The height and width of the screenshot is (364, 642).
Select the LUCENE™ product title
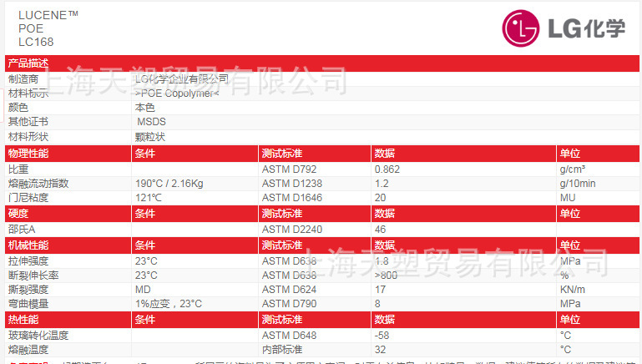tap(48, 15)
